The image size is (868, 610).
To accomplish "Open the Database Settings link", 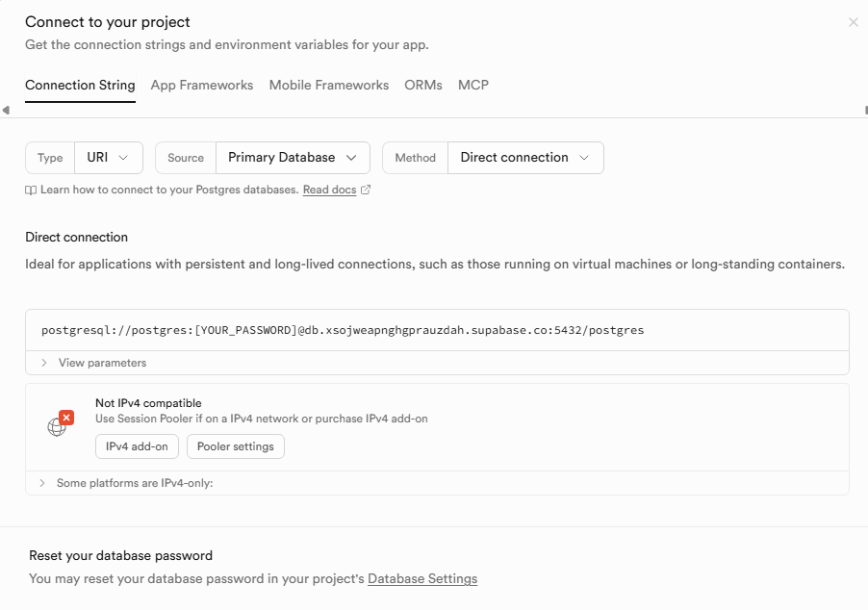I will click(422, 578).
